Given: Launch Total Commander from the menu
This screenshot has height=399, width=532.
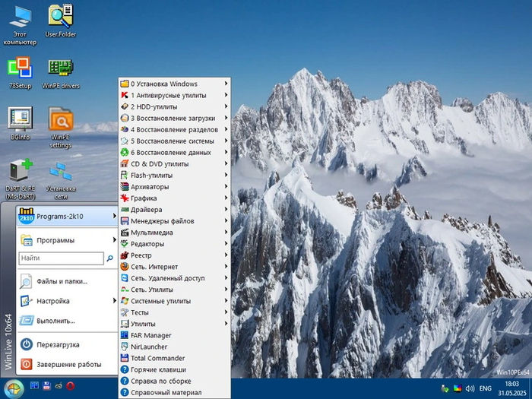Looking at the screenshot, I should pyautogui.click(x=157, y=358).
